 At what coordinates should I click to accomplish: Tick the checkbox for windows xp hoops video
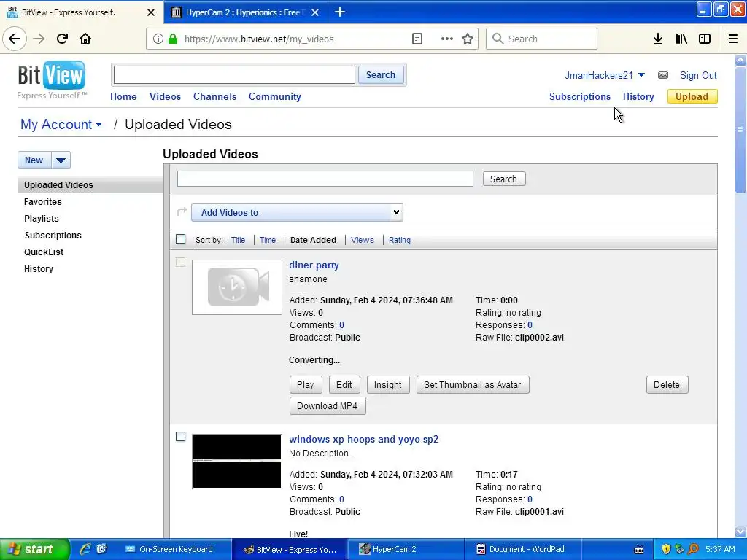[181, 437]
